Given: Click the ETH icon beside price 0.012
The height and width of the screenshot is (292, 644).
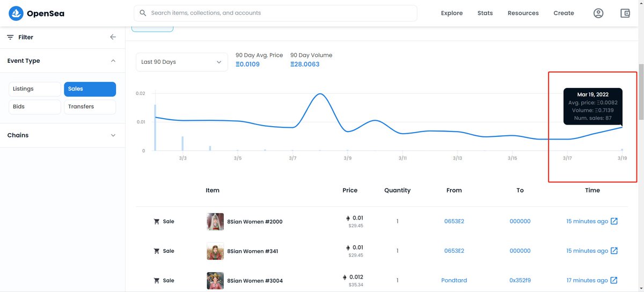Looking at the screenshot, I should point(345,278).
